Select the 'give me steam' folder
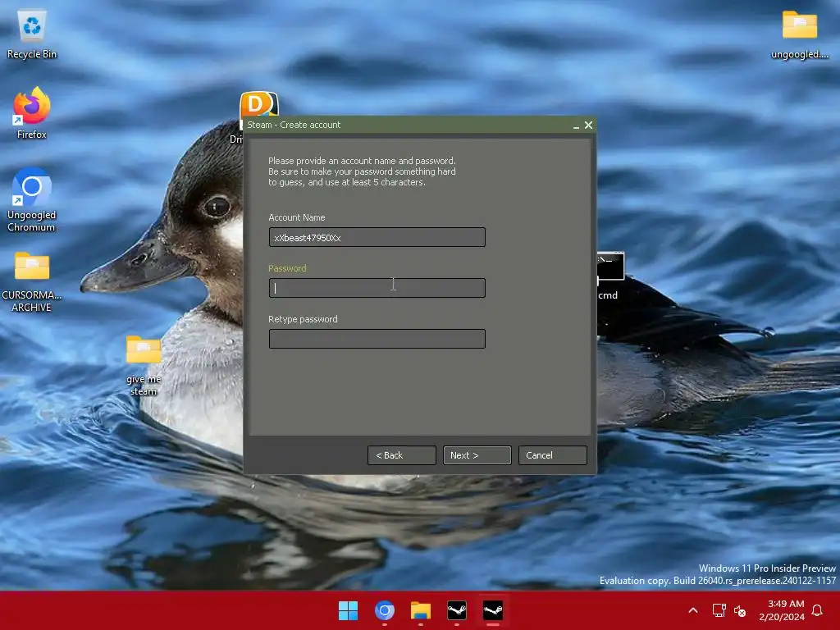 click(144, 365)
